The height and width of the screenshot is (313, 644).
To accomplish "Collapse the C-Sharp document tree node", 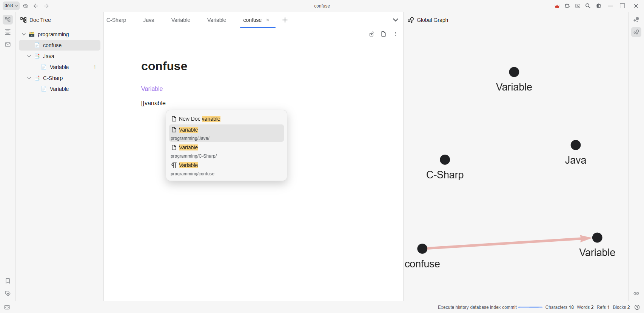I will coord(29,78).
